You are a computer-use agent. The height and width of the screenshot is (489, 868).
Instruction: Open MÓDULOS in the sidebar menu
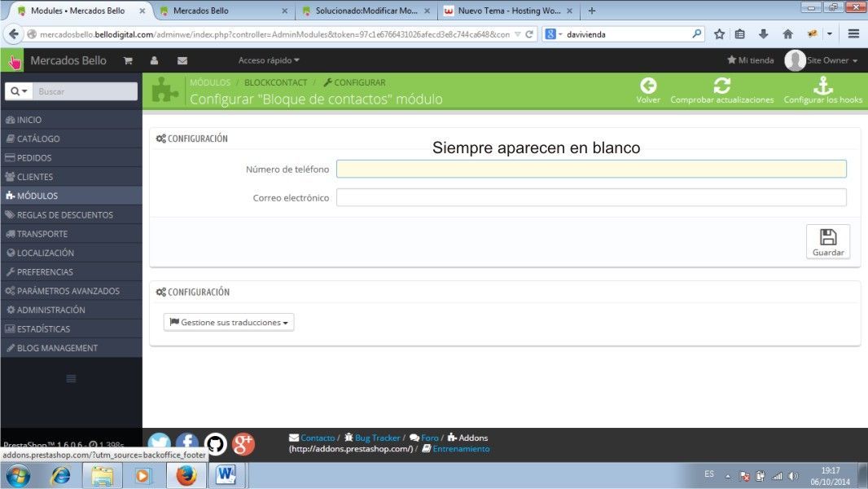click(71, 196)
